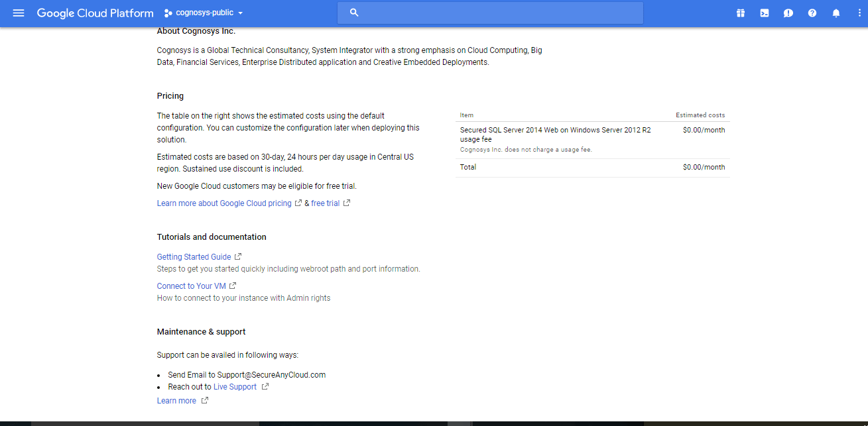Click Learn more under Maintenance & support
The image size is (868, 426).
[x=176, y=400]
